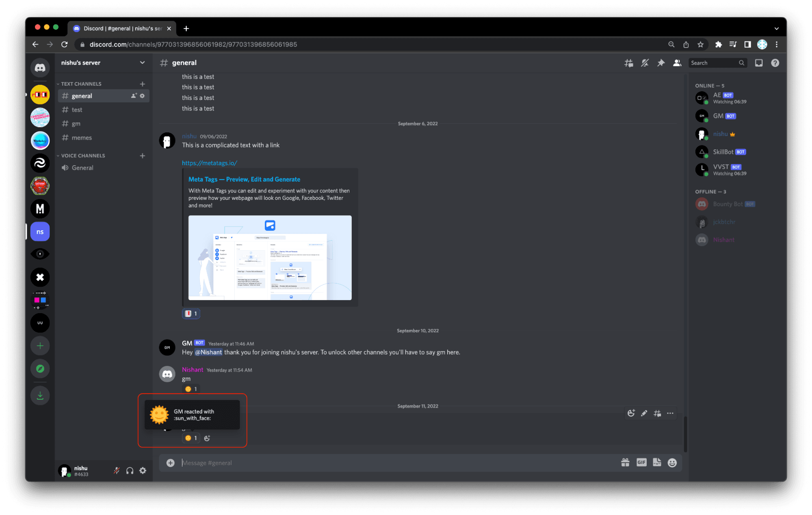Open the https://metatags.io/ link
Image resolution: width=812 pixels, height=515 pixels.
(x=209, y=163)
